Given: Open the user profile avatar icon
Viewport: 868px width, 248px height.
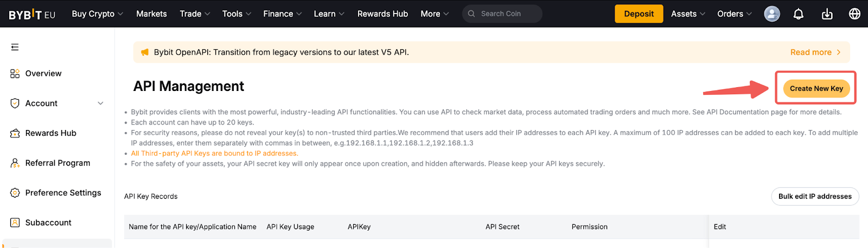Looking at the screenshot, I should point(771,14).
